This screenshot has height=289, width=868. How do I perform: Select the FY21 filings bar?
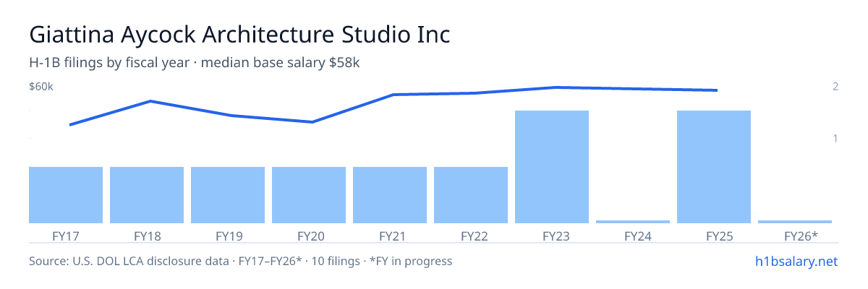tap(390, 195)
